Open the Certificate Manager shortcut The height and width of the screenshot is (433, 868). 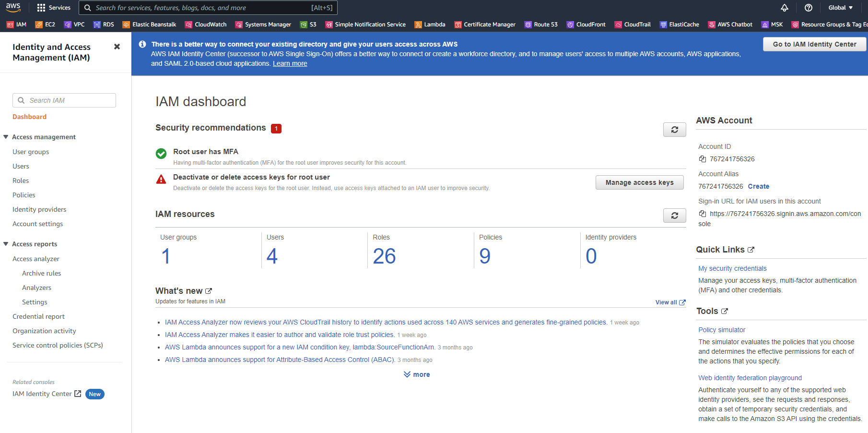[485, 24]
